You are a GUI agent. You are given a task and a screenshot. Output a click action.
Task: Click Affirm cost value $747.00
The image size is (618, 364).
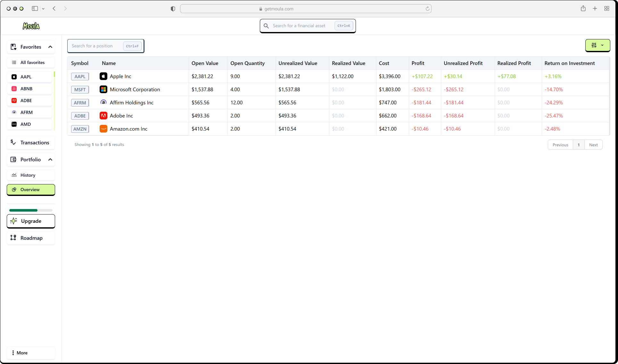point(388,103)
